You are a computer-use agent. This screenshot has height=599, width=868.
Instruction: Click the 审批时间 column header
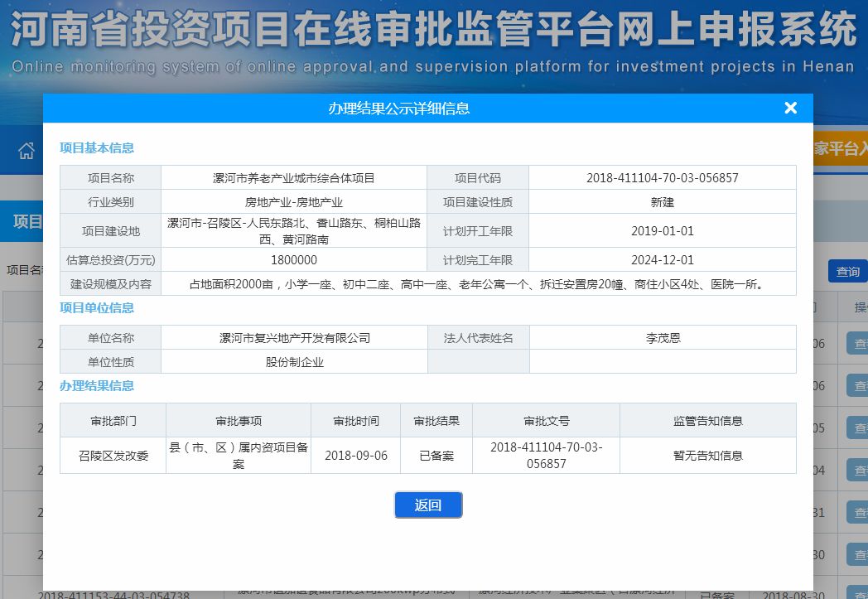[x=356, y=421]
